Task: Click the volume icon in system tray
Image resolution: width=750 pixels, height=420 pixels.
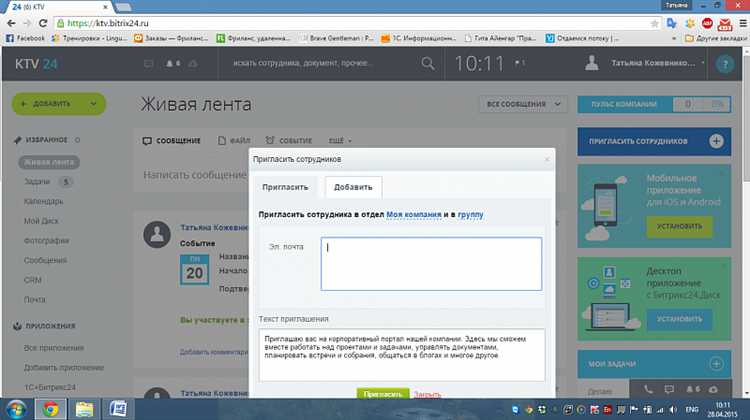Action: tap(673, 410)
